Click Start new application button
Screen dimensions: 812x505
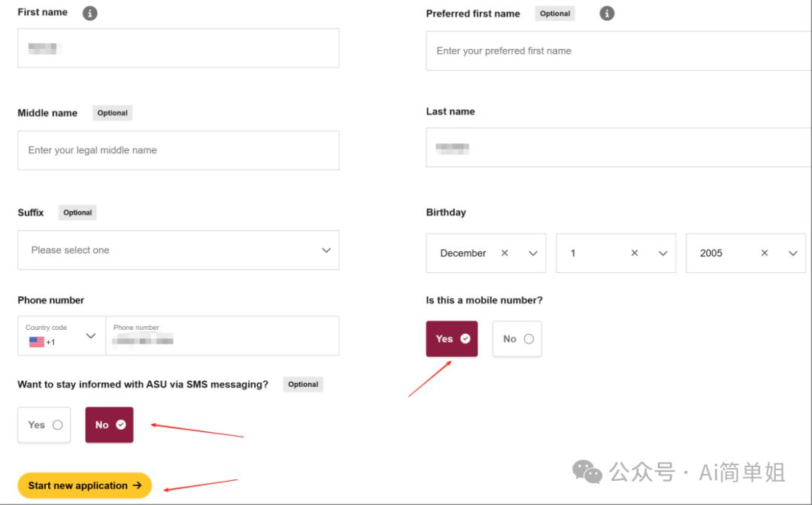(84, 485)
